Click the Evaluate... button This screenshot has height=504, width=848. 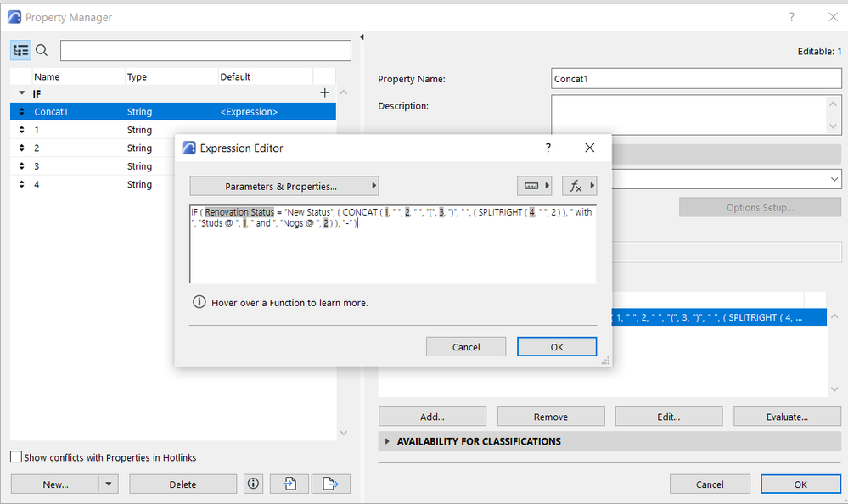click(787, 417)
